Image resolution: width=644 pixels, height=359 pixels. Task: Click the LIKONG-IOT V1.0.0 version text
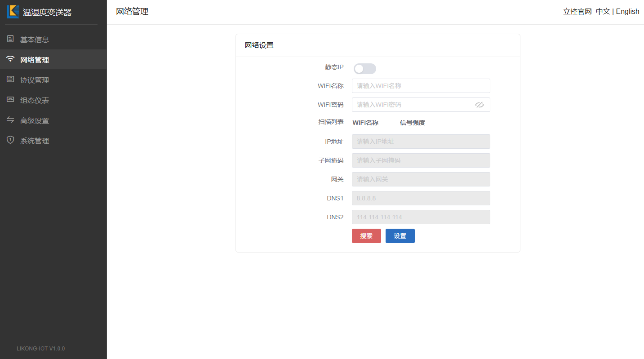pos(41,348)
